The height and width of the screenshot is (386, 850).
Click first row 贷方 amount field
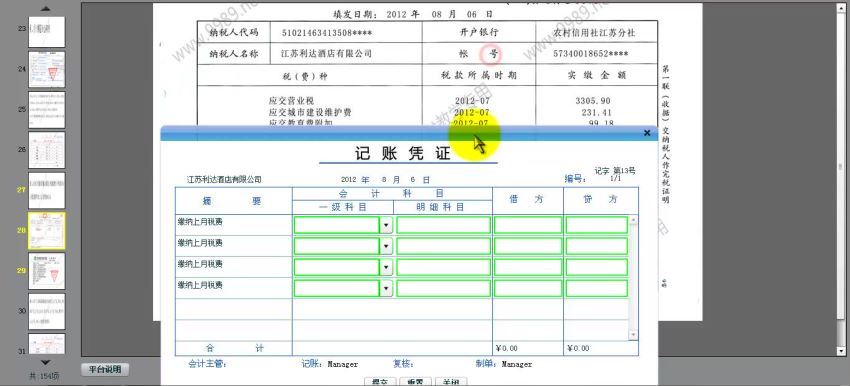pos(597,225)
